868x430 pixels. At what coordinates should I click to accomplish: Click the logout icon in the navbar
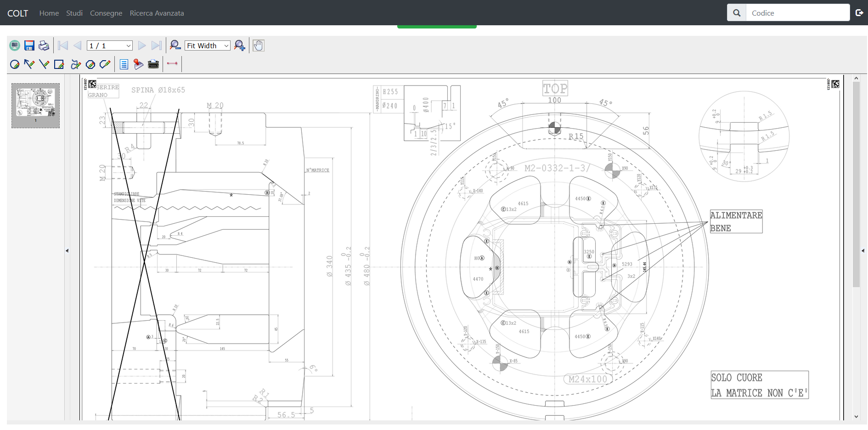pos(859,13)
